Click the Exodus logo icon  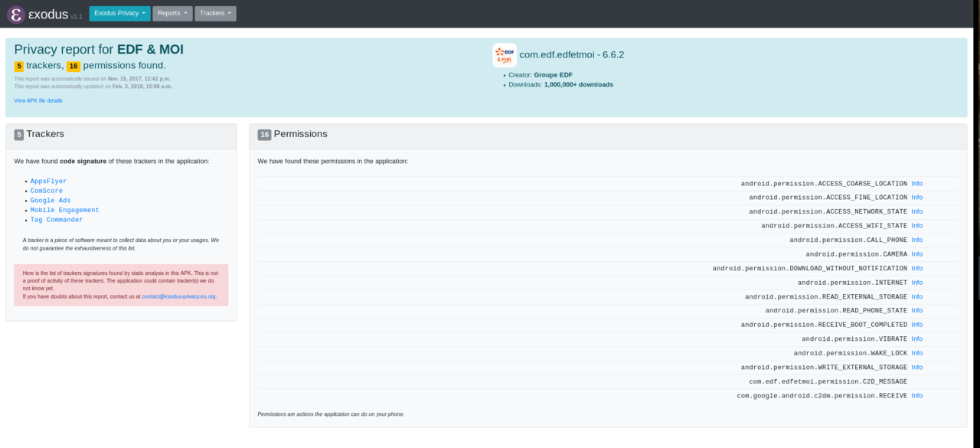coord(16,15)
